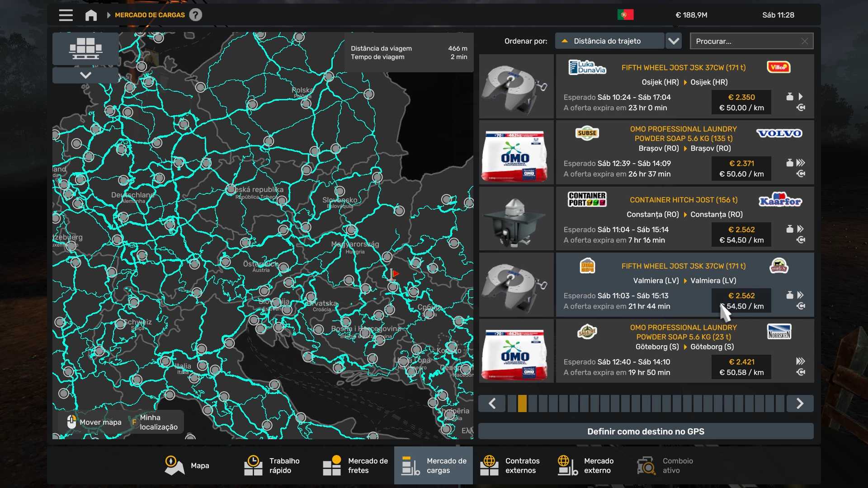Click route icon on Osijek cargo offer
Screen dimensions: 868x488
click(801, 108)
